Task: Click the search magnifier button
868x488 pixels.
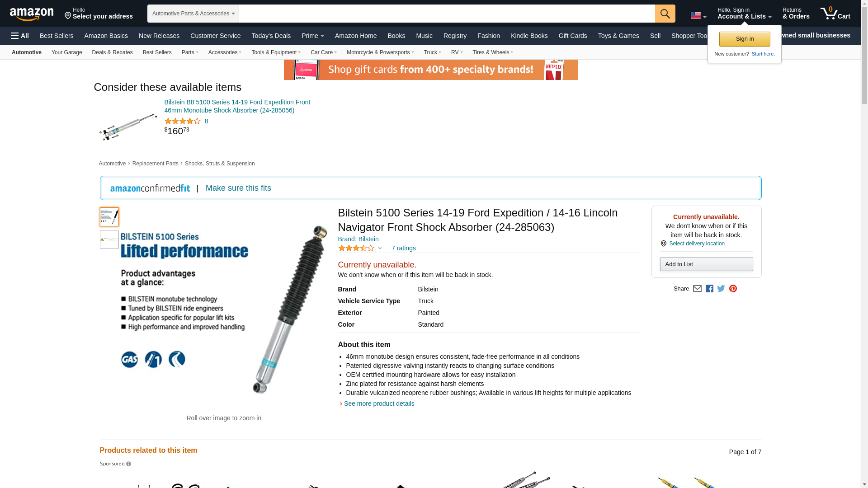Action: tap(665, 14)
